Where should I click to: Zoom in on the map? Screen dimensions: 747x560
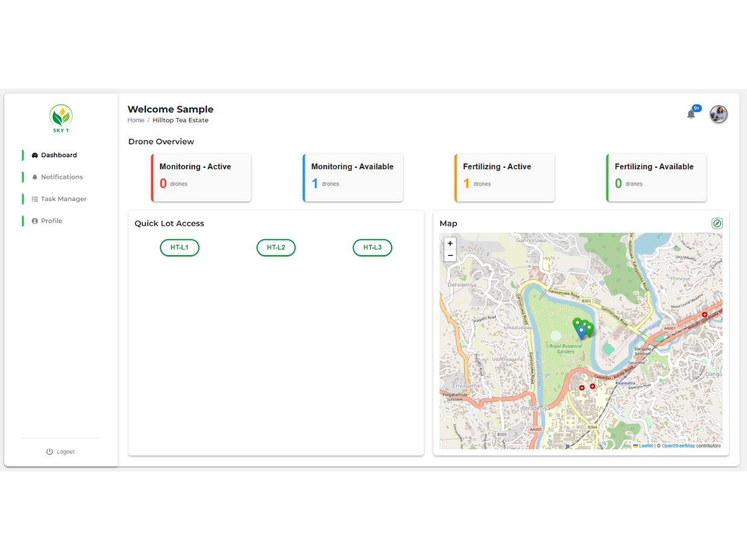tap(450, 243)
